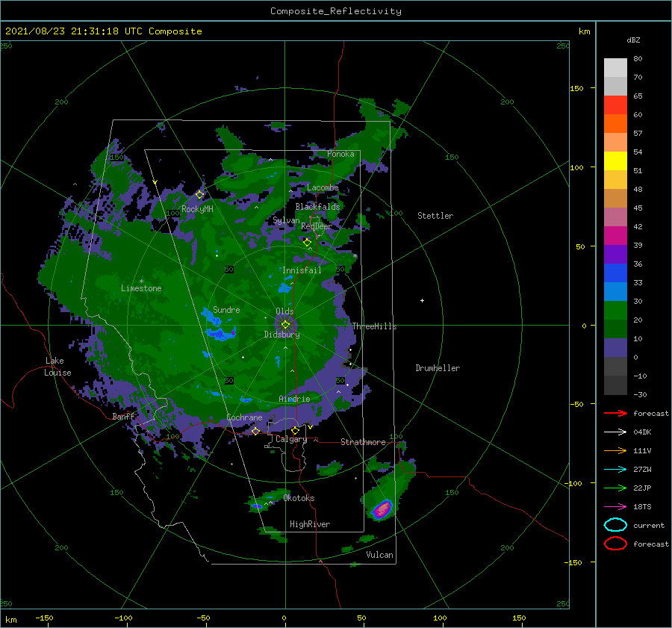Click the small blue storm cell west of Okotoks
Viewport: 672px width, 628px height.
coord(257,506)
